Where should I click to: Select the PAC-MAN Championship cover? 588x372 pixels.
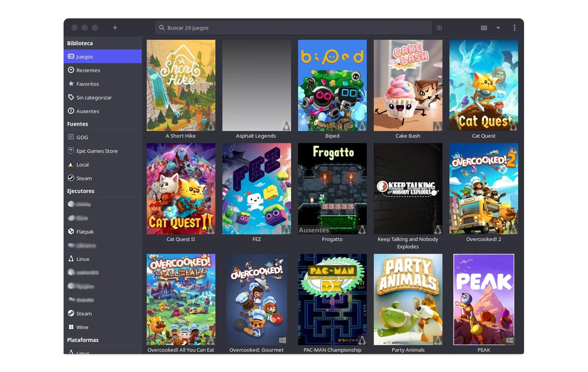pyautogui.click(x=332, y=299)
